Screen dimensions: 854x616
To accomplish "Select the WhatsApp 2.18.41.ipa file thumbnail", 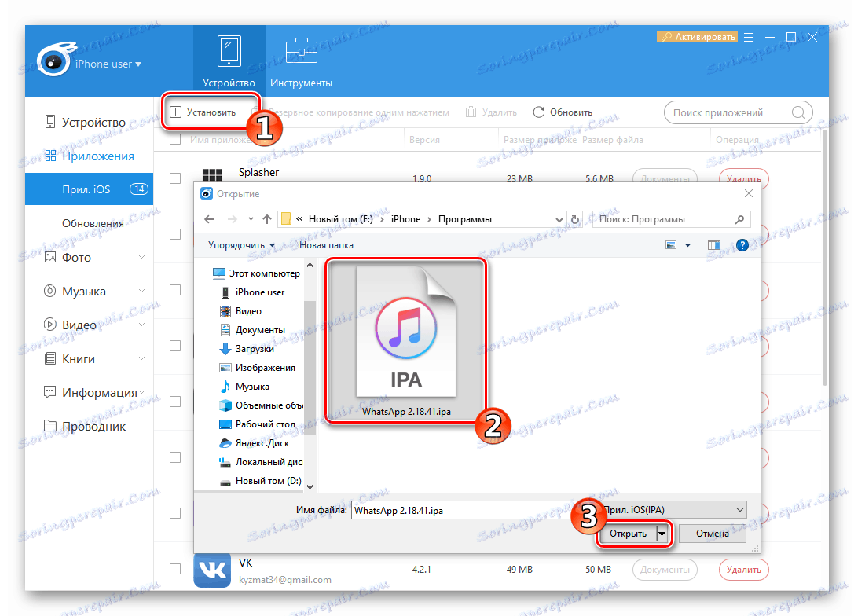I will pyautogui.click(x=405, y=341).
